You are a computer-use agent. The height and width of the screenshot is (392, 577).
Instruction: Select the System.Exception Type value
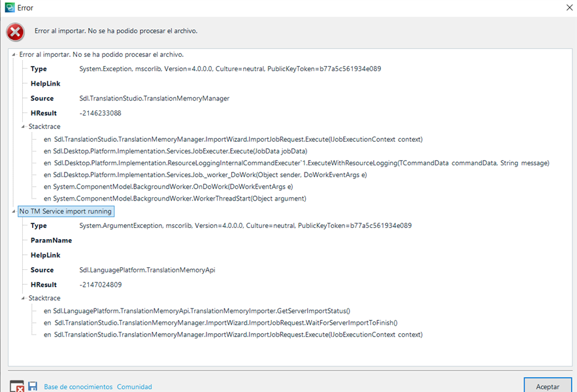coord(230,69)
